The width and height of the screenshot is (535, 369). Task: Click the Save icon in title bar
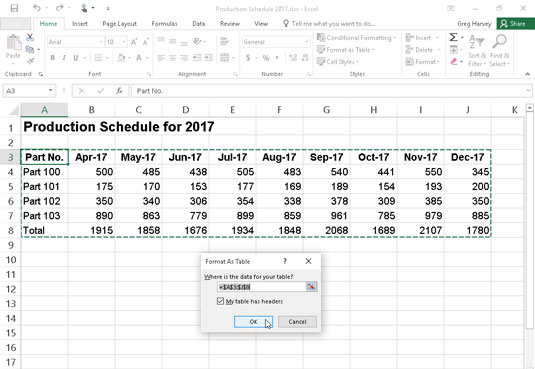click(14, 8)
